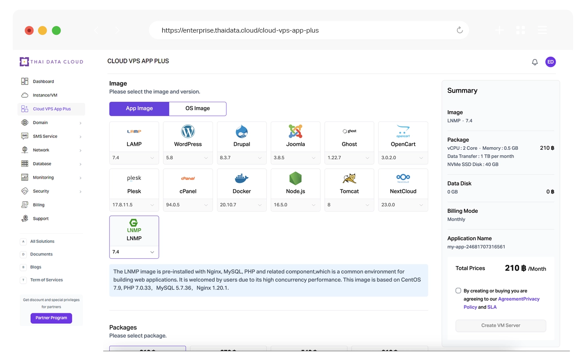Select the Joomla app image

[x=296, y=137]
